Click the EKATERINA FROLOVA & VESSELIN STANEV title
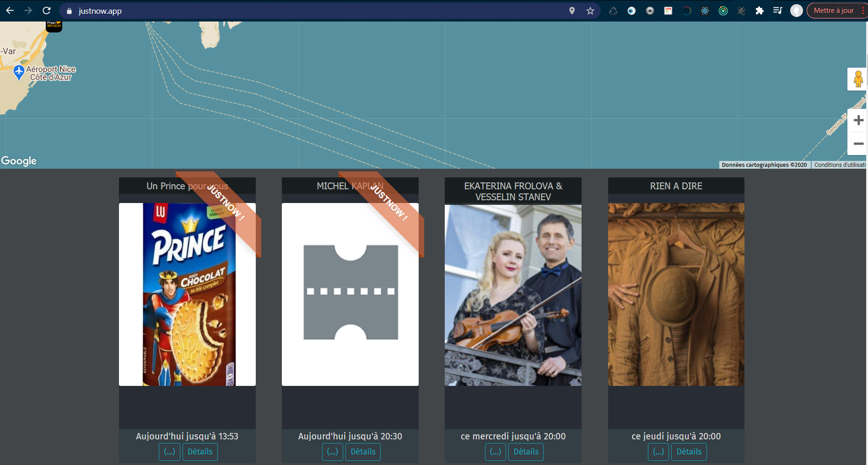The width and height of the screenshot is (868, 465). tap(513, 192)
